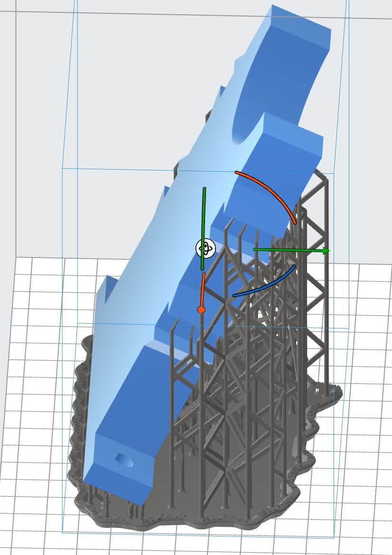The height and width of the screenshot is (555, 392).
Task: Grab the green arrow translate handle
Action: click(x=291, y=250)
